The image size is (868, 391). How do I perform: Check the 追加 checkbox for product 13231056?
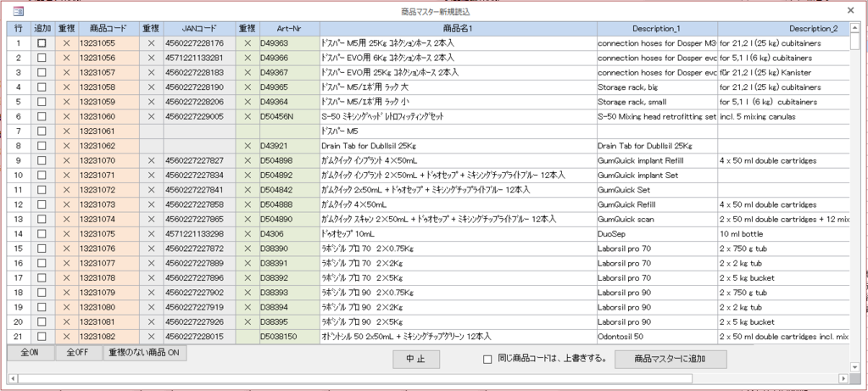[x=42, y=58]
